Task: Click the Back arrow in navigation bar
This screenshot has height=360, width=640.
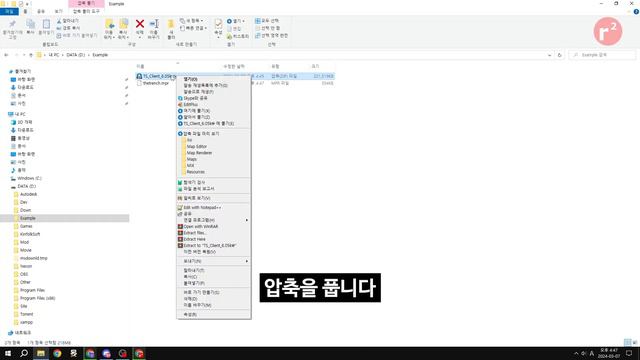Action: [x=6, y=55]
